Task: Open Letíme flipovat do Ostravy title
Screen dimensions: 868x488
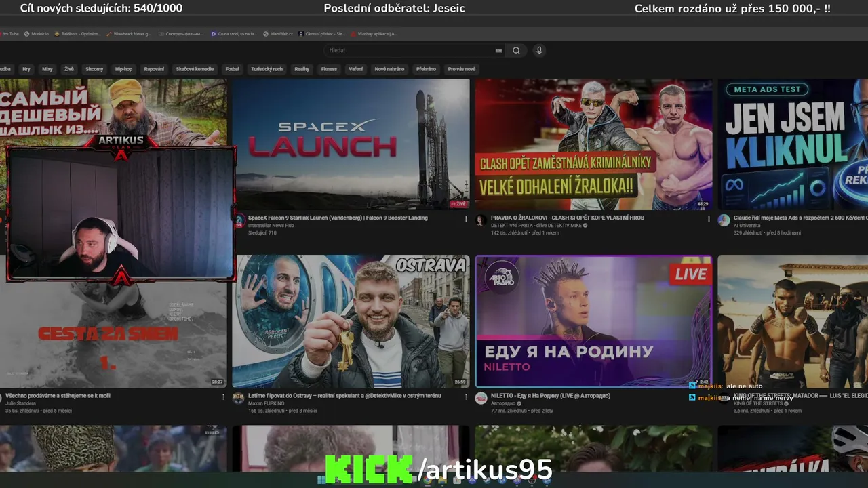Action: [344, 395]
